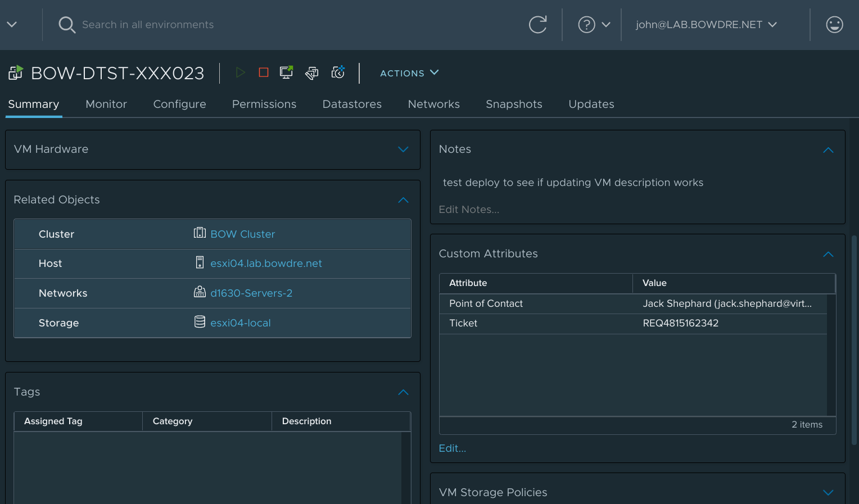Click the Search in all environments field
Image resolution: width=859 pixels, height=504 pixels.
click(x=148, y=25)
